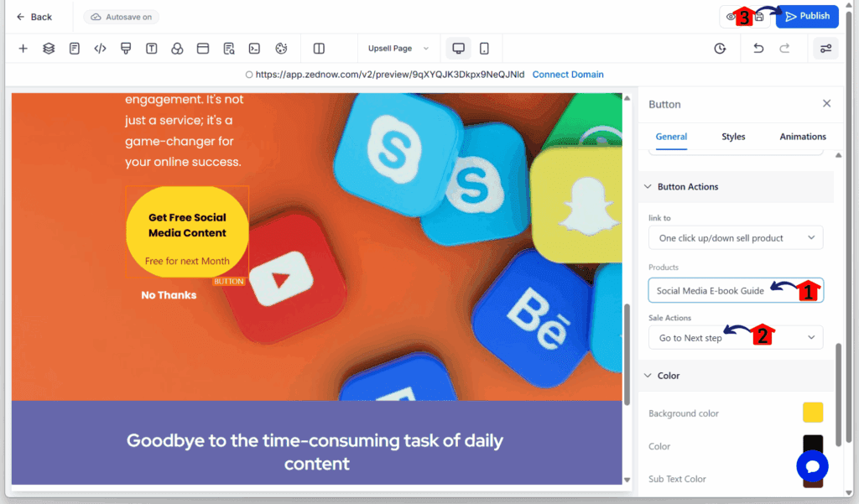The width and height of the screenshot is (859, 504).
Task: Click the Products field with E-book Guide
Action: coord(736,290)
